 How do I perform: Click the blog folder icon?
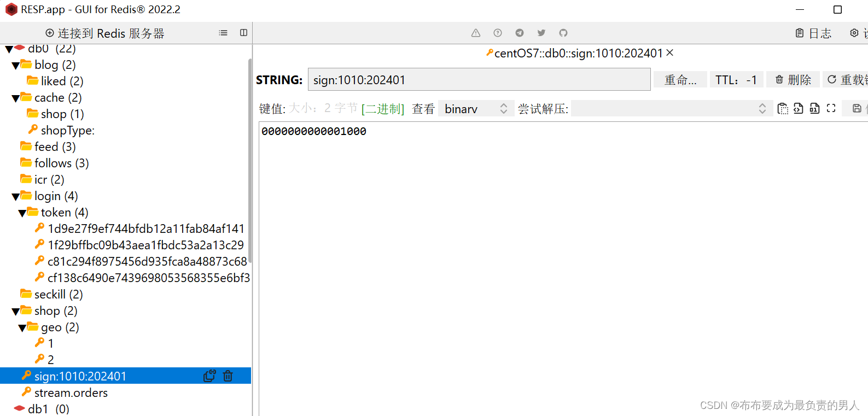tap(26, 65)
